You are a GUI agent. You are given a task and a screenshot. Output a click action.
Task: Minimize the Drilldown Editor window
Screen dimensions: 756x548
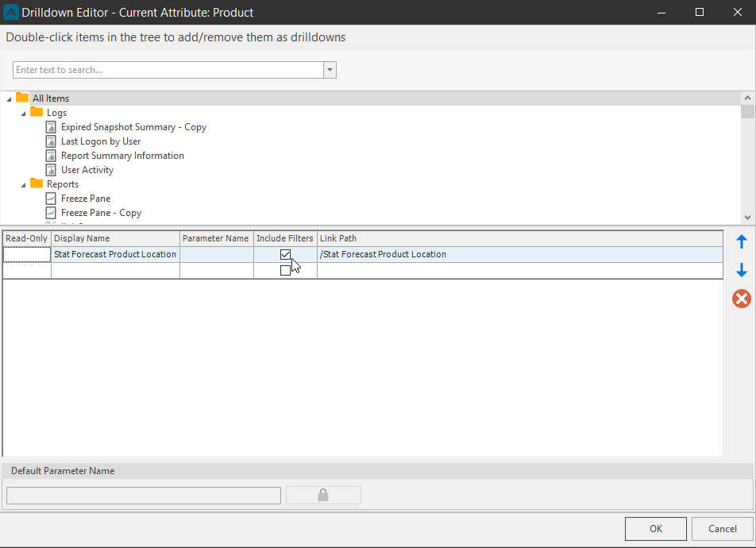[661, 12]
